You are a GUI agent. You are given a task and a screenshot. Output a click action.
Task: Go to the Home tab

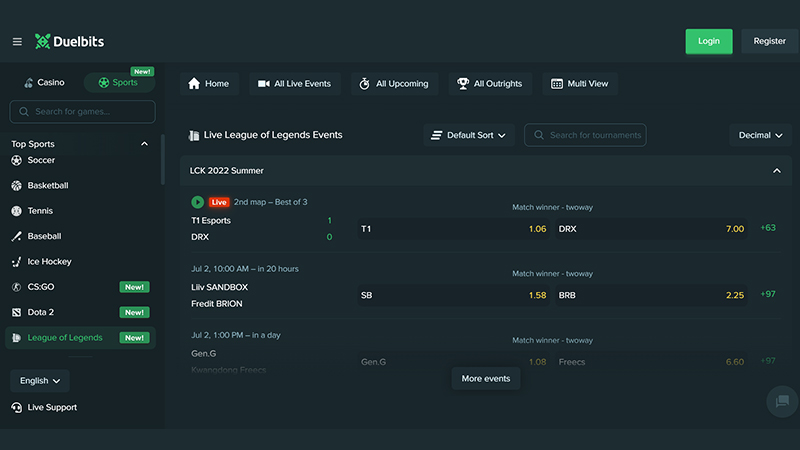point(209,84)
